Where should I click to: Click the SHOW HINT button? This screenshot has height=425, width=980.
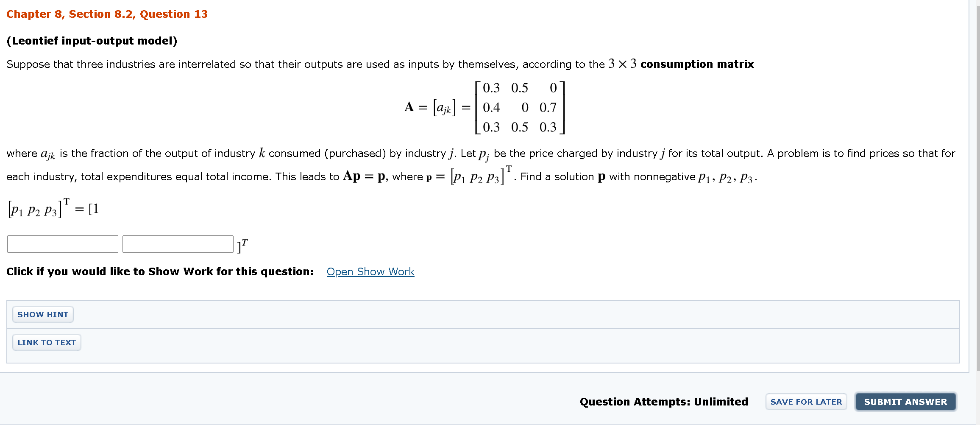point(42,314)
